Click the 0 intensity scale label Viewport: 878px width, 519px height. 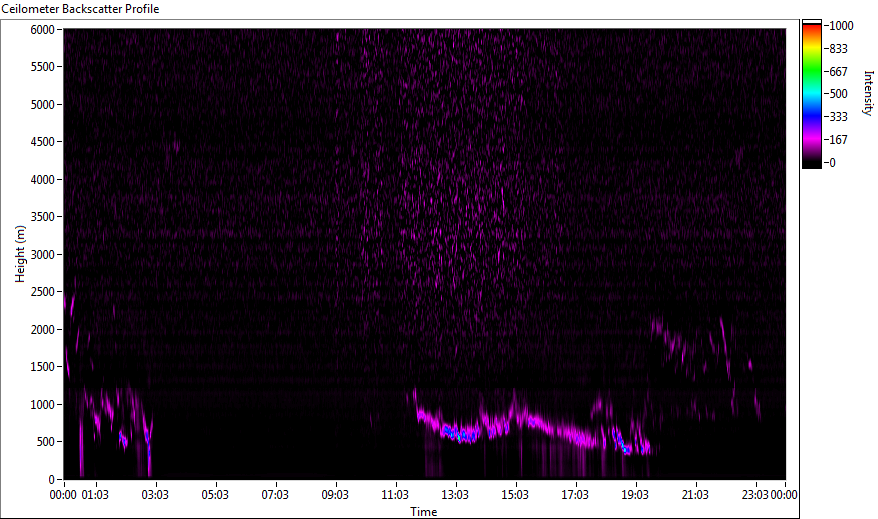833,163
